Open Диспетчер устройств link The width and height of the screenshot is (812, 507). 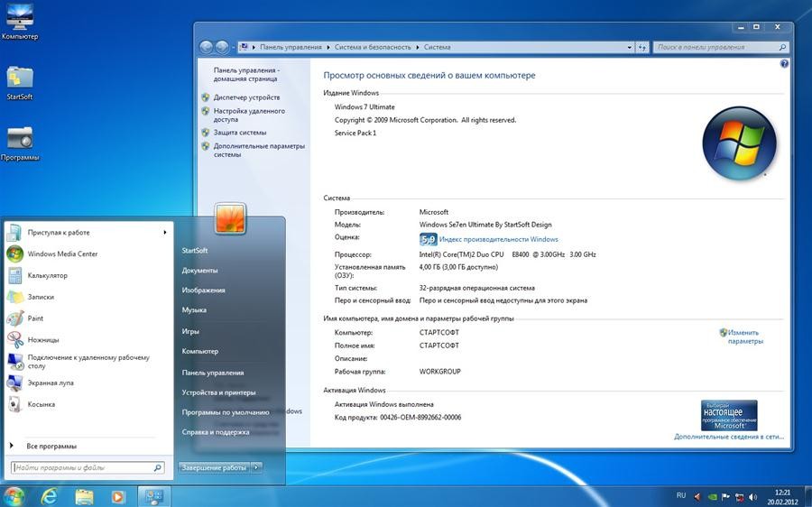tap(246, 97)
